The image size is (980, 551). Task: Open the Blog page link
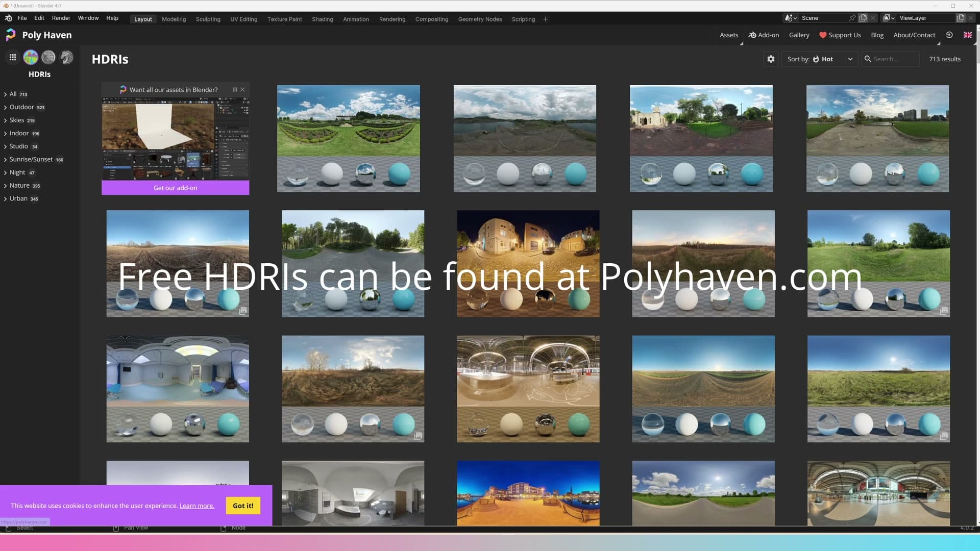[877, 35]
